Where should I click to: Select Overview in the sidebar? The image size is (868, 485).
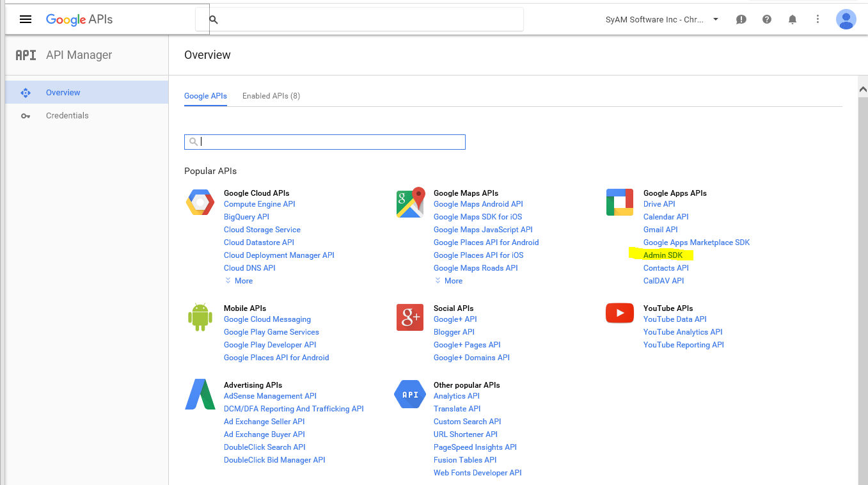point(63,93)
